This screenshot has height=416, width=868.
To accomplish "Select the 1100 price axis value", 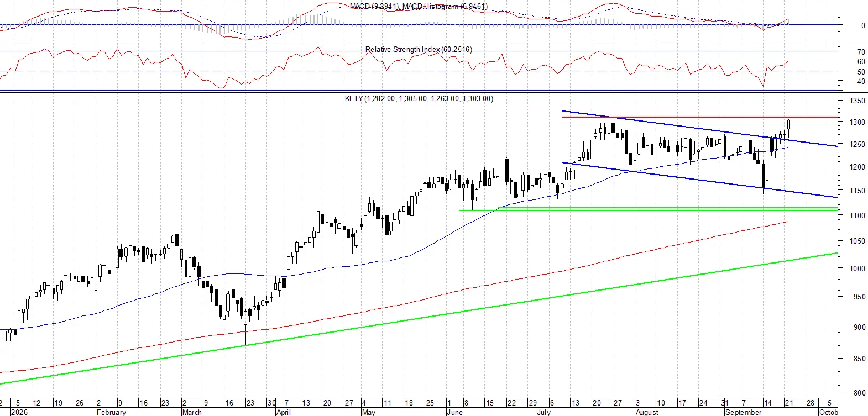I will point(857,216).
